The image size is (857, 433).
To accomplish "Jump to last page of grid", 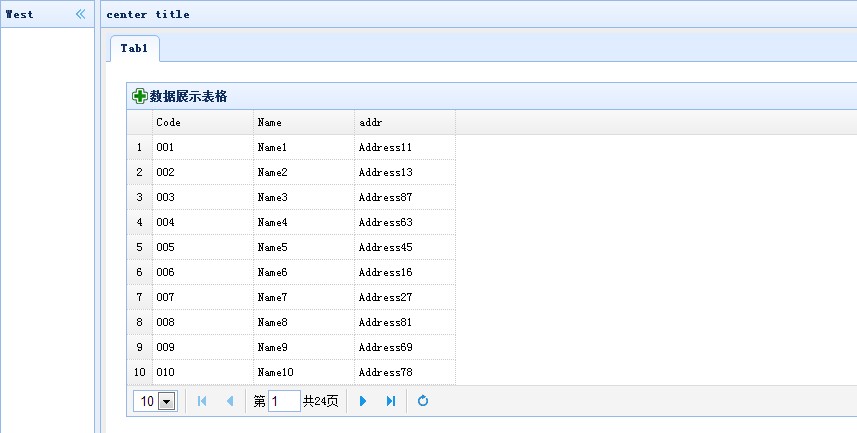I will tap(391, 401).
